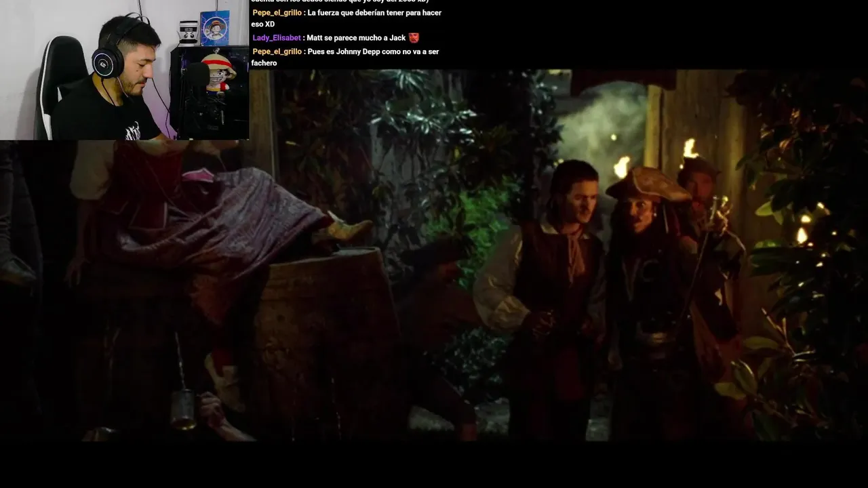The height and width of the screenshot is (488, 868).
Task: Click Lady_Elisabet username in chat
Action: 277,38
